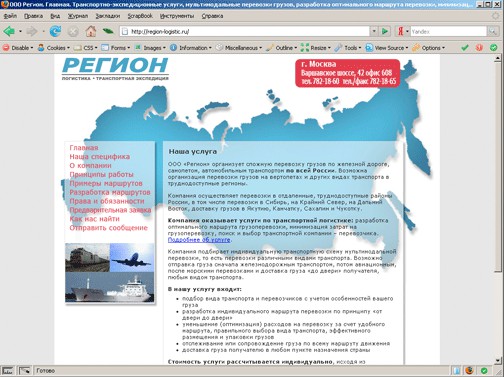Open the Miscellaneous dropdown menu
This screenshot has width=504, height=377.
[239, 48]
